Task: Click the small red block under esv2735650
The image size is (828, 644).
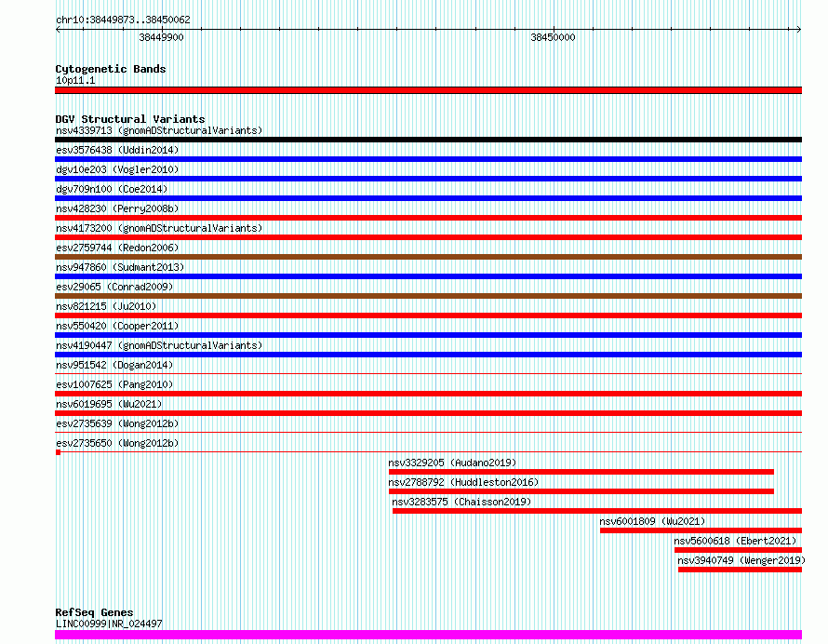Action: [x=58, y=452]
